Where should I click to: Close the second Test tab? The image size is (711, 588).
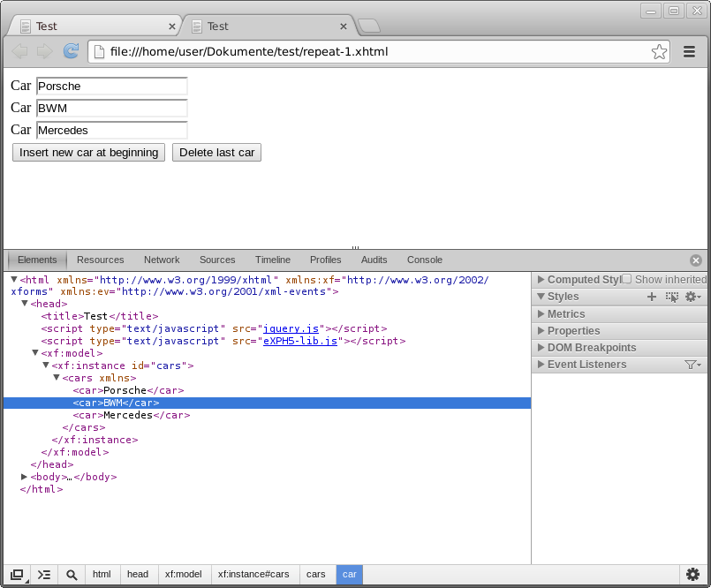344,26
